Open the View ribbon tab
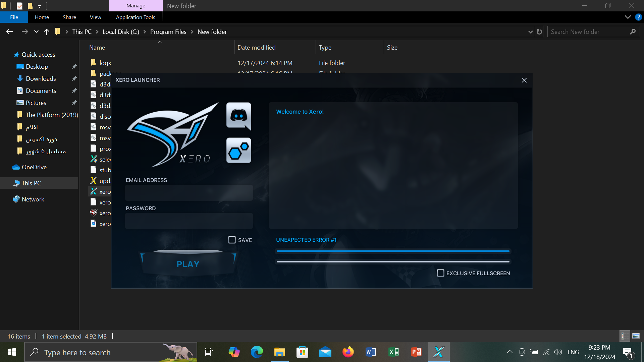The image size is (644, 362). 95,17
